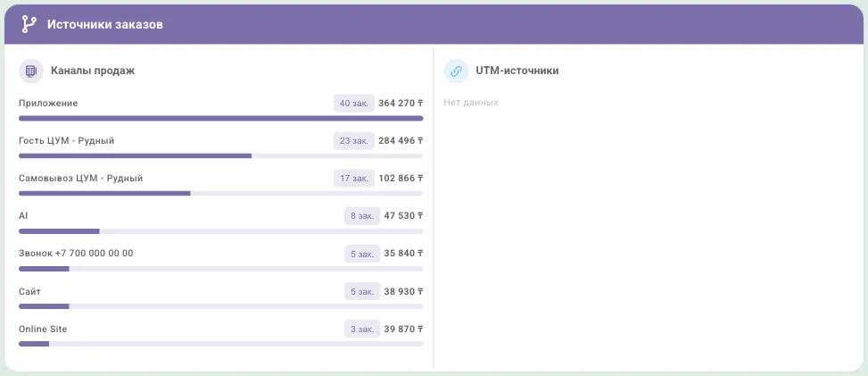Select the Звонок +7 700 000 00 00 label
This screenshot has height=376, width=868.
coord(76,254)
